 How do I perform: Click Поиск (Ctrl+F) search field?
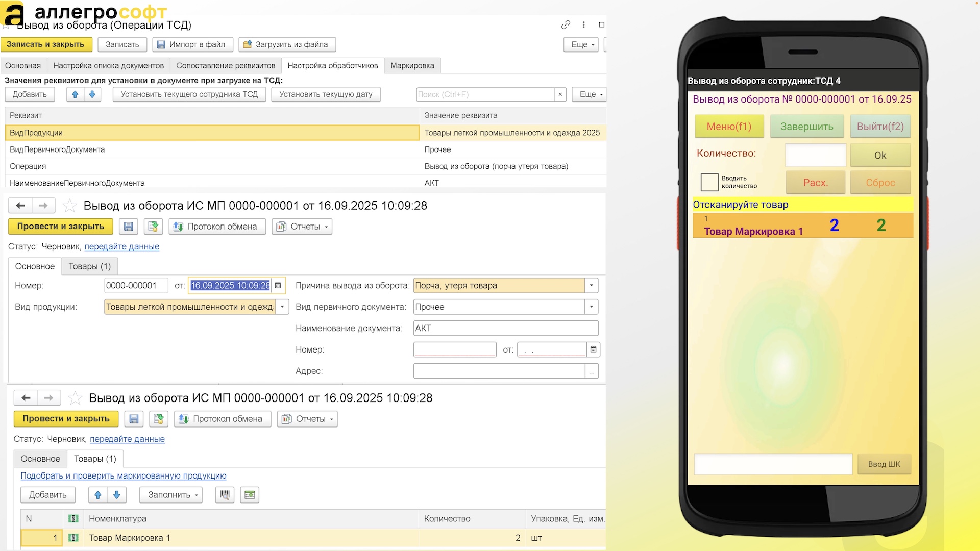pyautogui.click(x=485, y=94)
